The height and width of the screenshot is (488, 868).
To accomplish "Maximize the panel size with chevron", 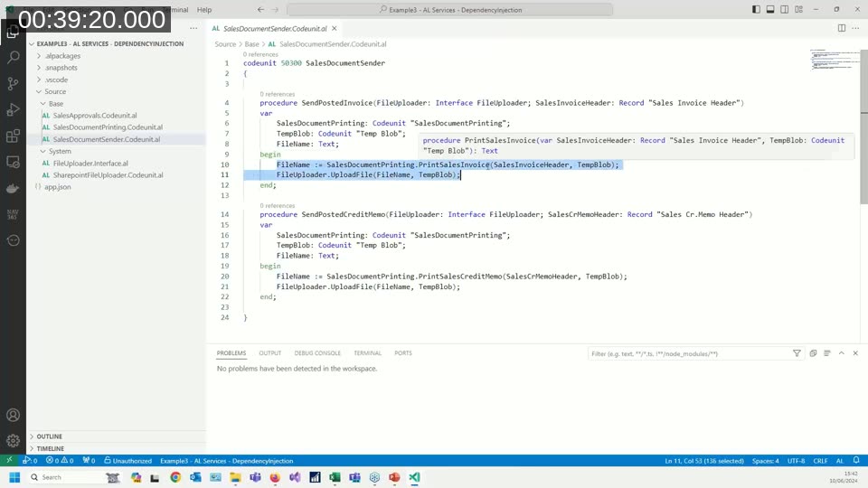I will [x=842, y=353].
